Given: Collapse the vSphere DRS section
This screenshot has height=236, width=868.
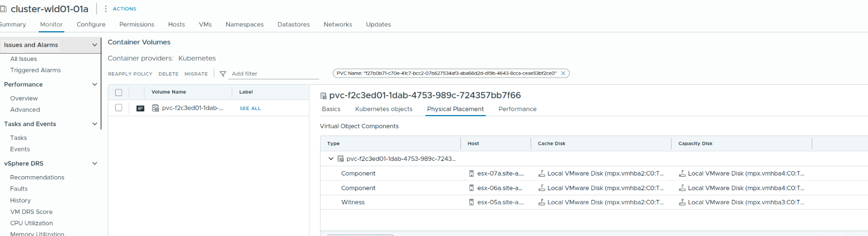Looking at the screenshot, I should pyautogui.click(x=95, y=163).
